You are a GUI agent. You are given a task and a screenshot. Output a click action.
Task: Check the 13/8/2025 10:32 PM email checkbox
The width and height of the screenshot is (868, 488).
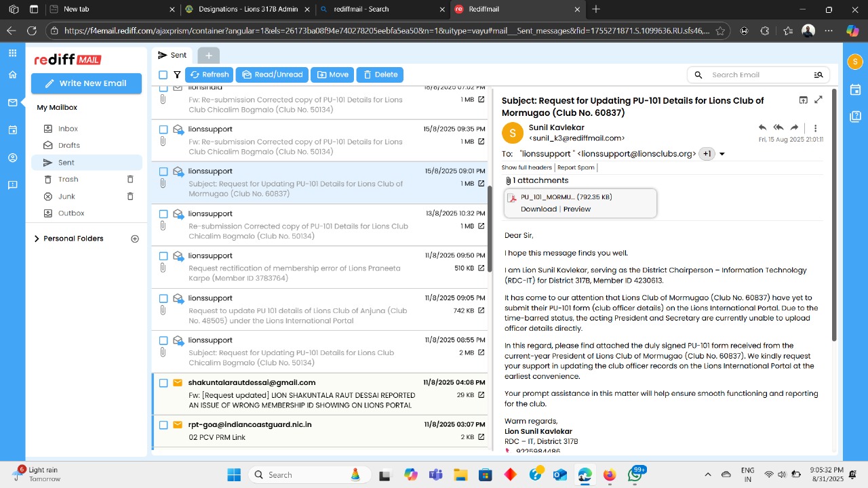(163, 213)
